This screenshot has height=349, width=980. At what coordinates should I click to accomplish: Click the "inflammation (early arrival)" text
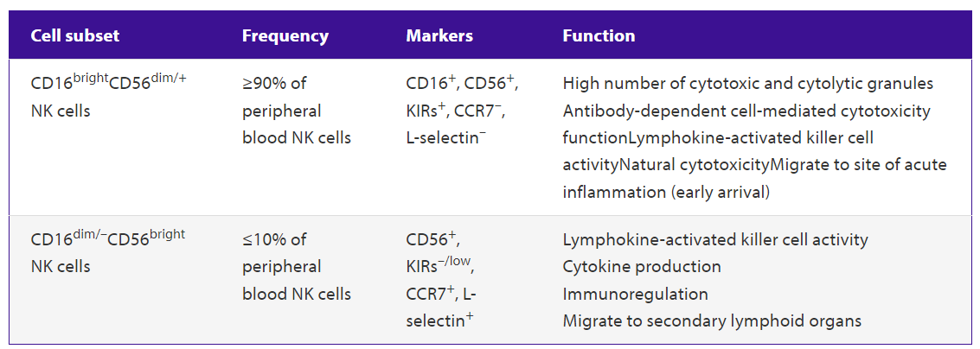point(665,192)
